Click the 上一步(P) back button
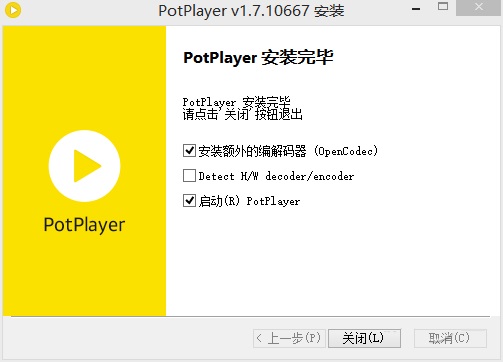The width and height of the screenshot is (503, 362). (x=289, y=338)
